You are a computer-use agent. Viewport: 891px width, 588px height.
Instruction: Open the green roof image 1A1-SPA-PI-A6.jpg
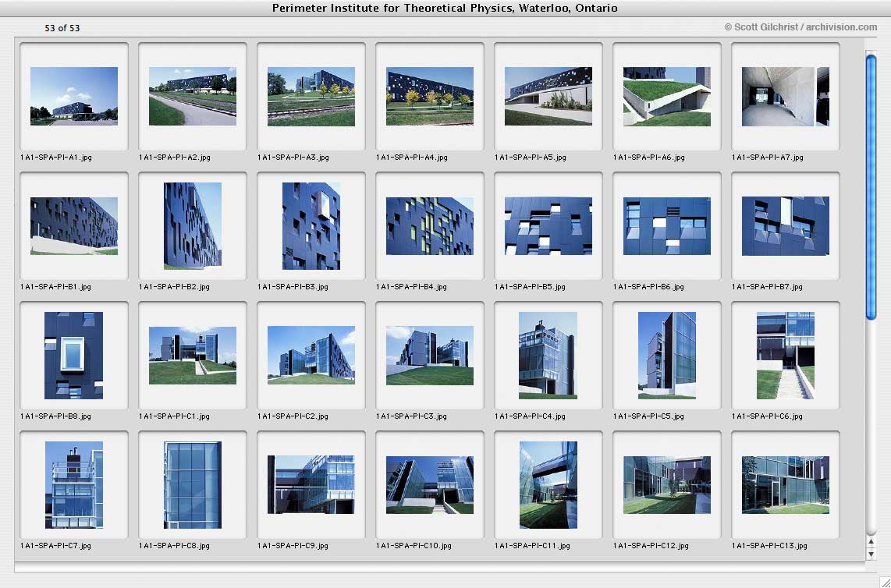[666, 96]
